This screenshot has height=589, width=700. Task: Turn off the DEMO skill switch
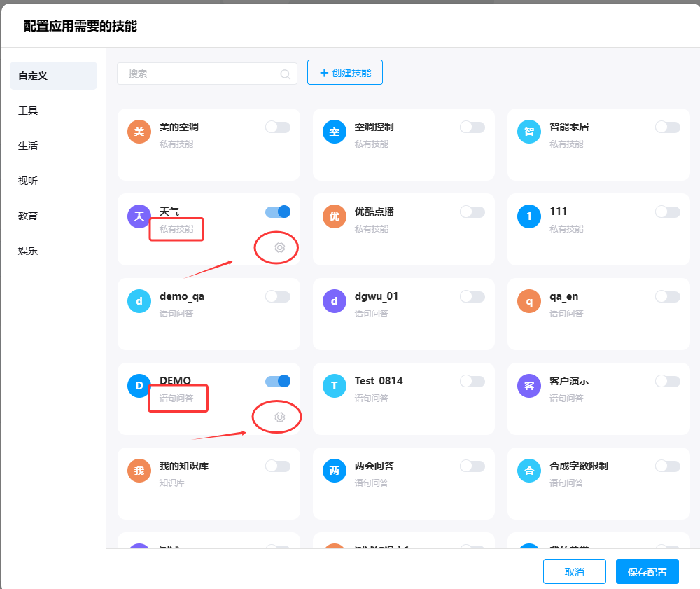tap(278, 381)
